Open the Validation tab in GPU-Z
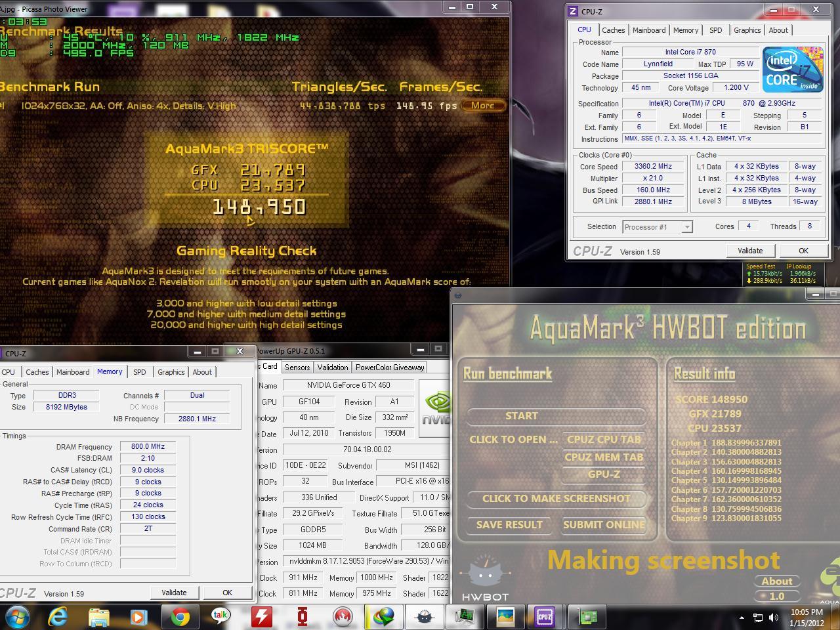This screenshot has height=630, width=840. [332, 367]
